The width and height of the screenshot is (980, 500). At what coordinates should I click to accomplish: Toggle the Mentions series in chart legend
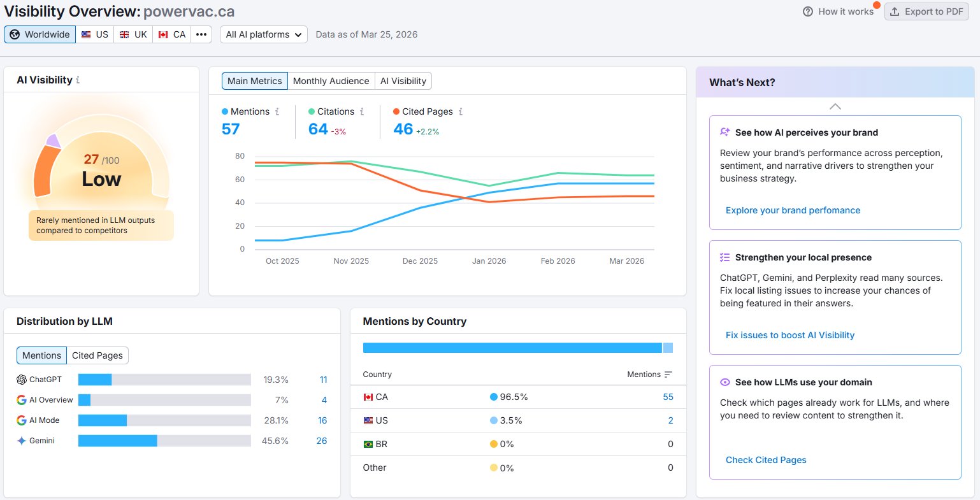coord(245,111)
